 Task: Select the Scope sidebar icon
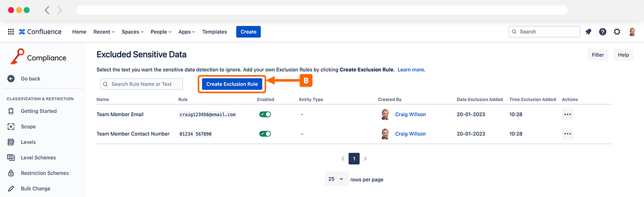tap(11, 126)
